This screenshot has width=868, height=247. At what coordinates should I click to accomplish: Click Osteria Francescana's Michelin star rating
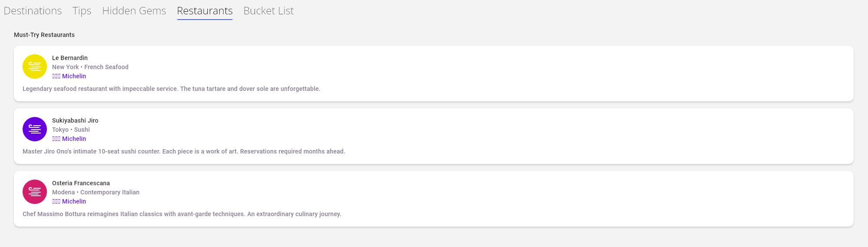pos(69,201)
